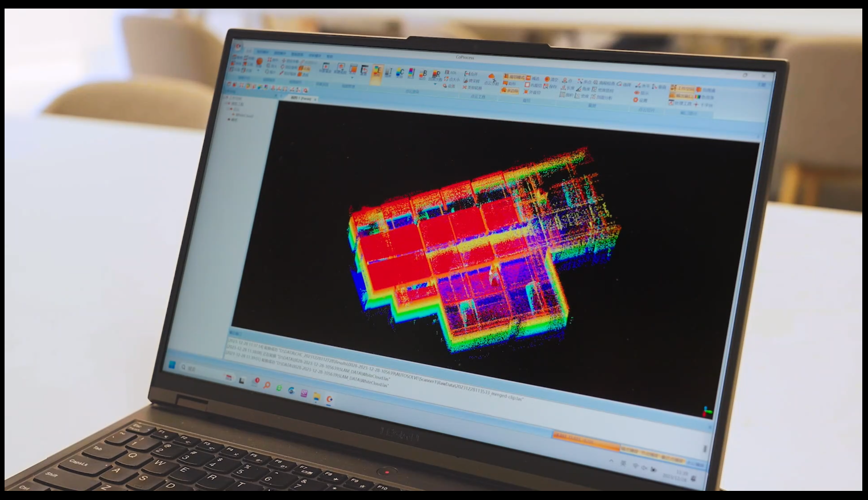
Task: Select the 角度 angle measurement tool
Action: pyautogui.click(x=583, y=89)
